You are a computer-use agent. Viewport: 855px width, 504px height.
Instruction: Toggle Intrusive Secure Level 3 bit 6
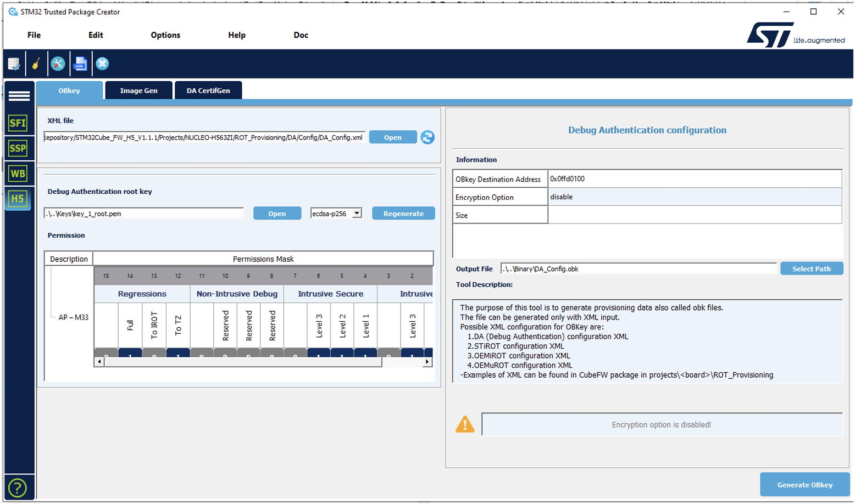click(x=319, y=353)
